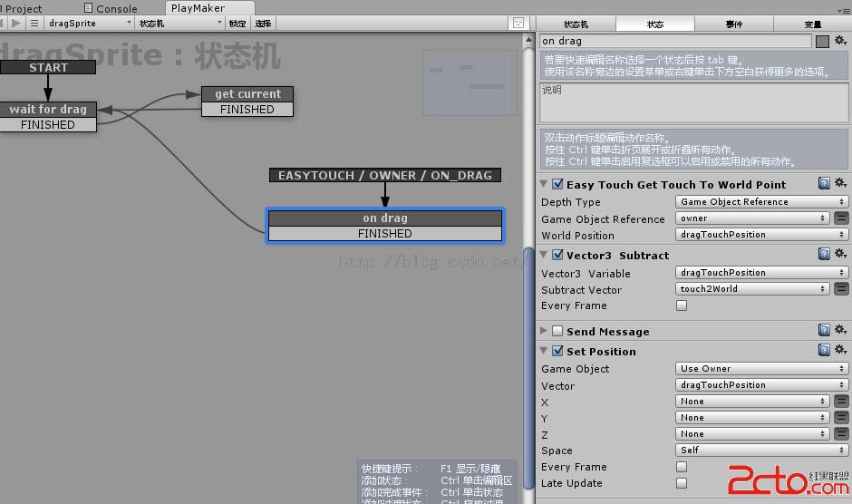This screenshot has width=852, height=504.
Task: Click the 说明 description text area
Action: (x=693, y=102)
